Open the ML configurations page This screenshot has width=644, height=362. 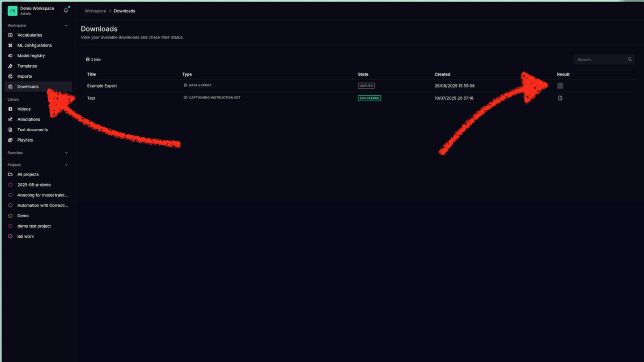(34, 45)
